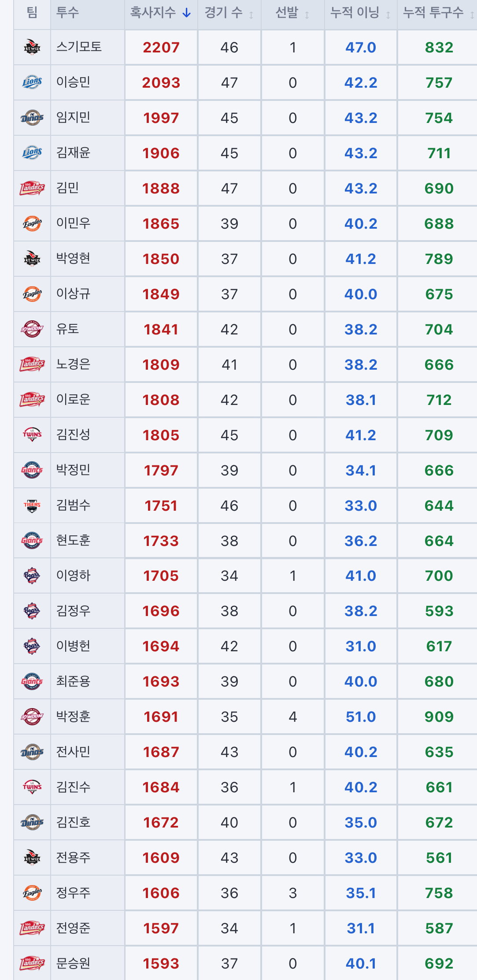This screenshot has height=980, width=477.
Task: Open pitcher 박영현's name link
Action: (73, 258)
